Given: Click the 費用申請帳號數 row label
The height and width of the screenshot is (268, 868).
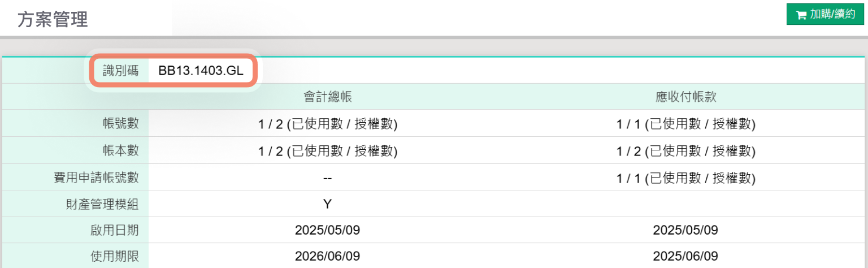Looking at the screenshot, I should point(96,178).
